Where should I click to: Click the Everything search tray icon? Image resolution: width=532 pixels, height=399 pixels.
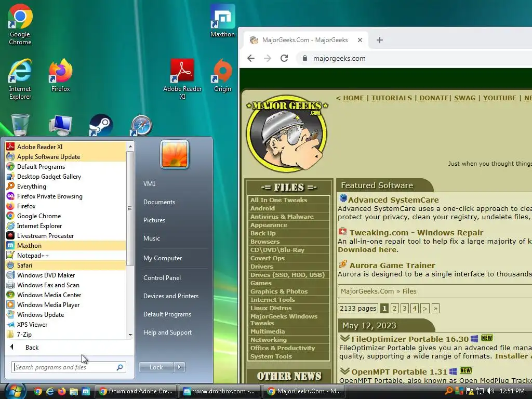pos(449,391)
